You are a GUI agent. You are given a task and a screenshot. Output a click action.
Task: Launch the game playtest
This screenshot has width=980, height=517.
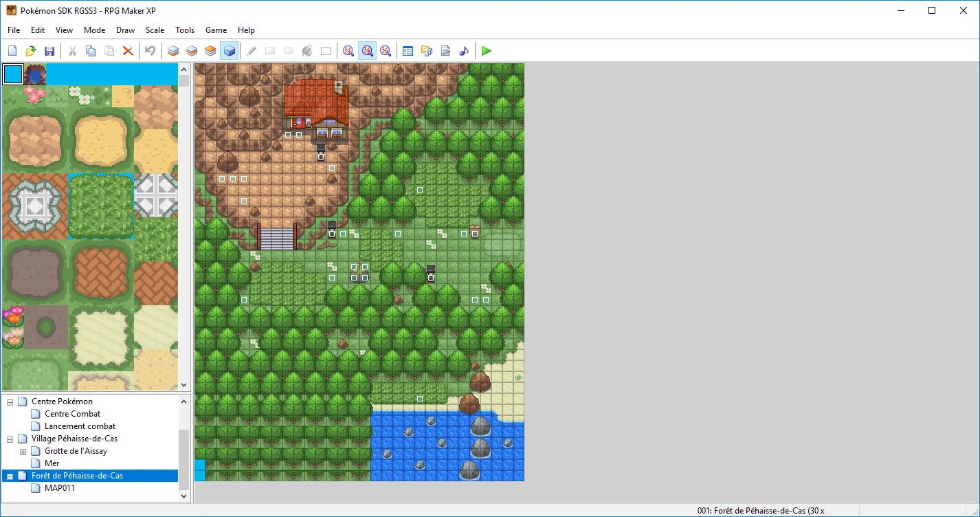click(486, 50)
